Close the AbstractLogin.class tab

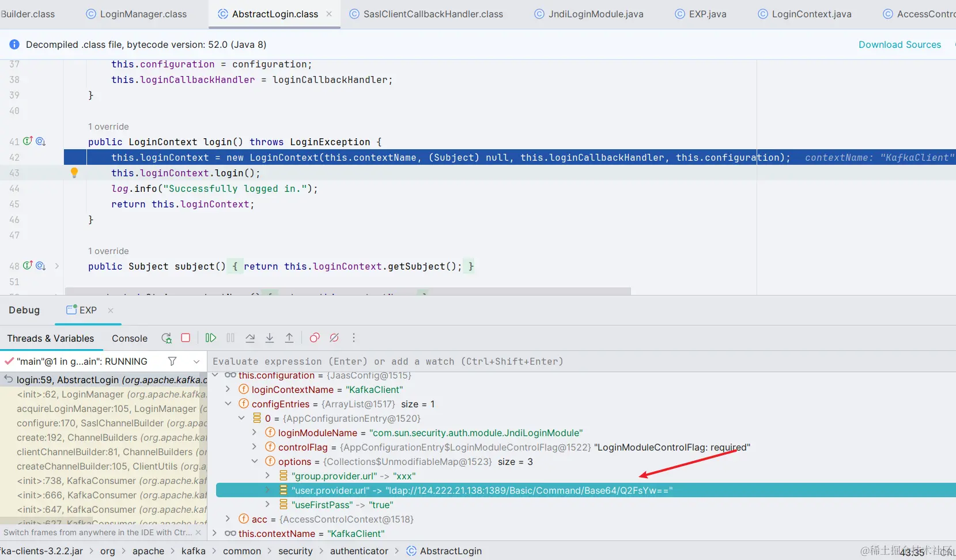pos(329,14)
